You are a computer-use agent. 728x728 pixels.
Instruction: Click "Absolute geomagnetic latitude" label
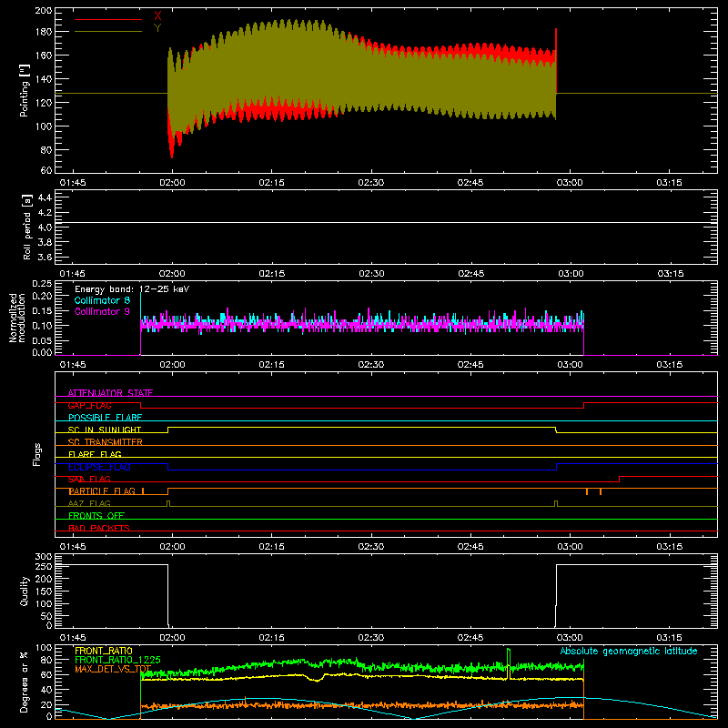pyautogui.click(x=629, y=651)
